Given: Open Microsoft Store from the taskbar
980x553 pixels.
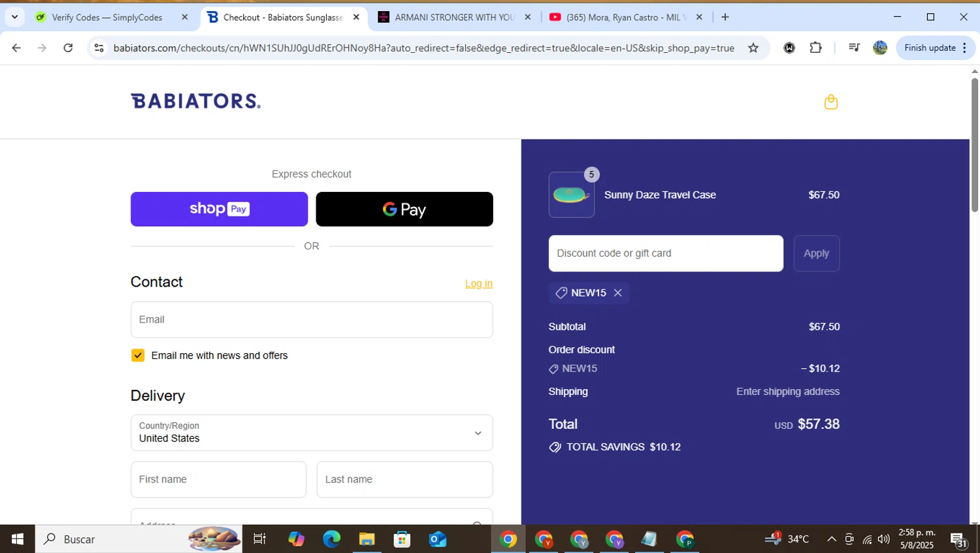Looking at the screenshot, I should click(402, 539).
